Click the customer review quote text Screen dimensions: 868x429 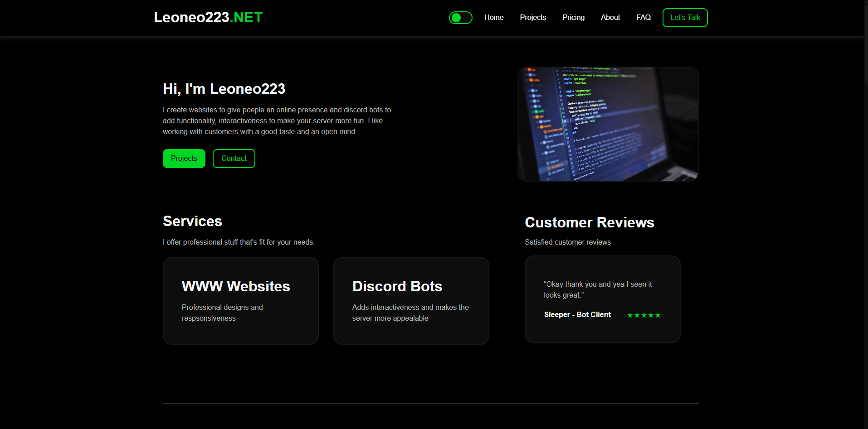[x=597, y=290]
